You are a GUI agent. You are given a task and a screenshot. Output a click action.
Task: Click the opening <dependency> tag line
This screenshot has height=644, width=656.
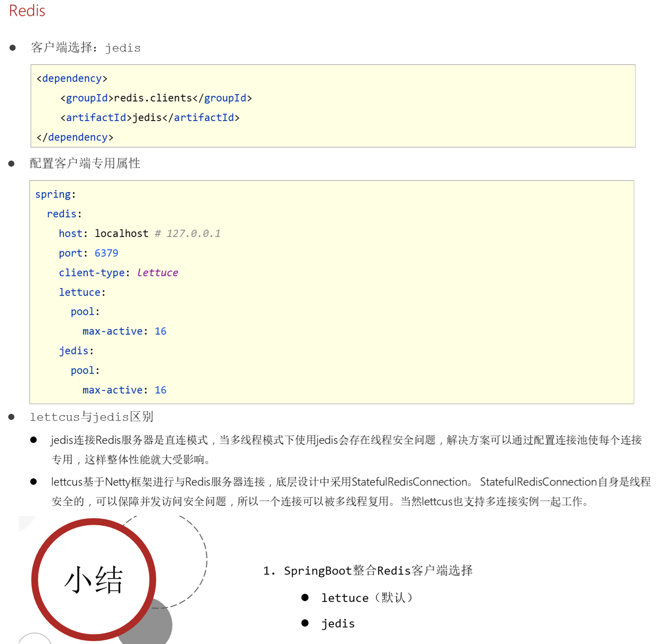pos(72,79)
